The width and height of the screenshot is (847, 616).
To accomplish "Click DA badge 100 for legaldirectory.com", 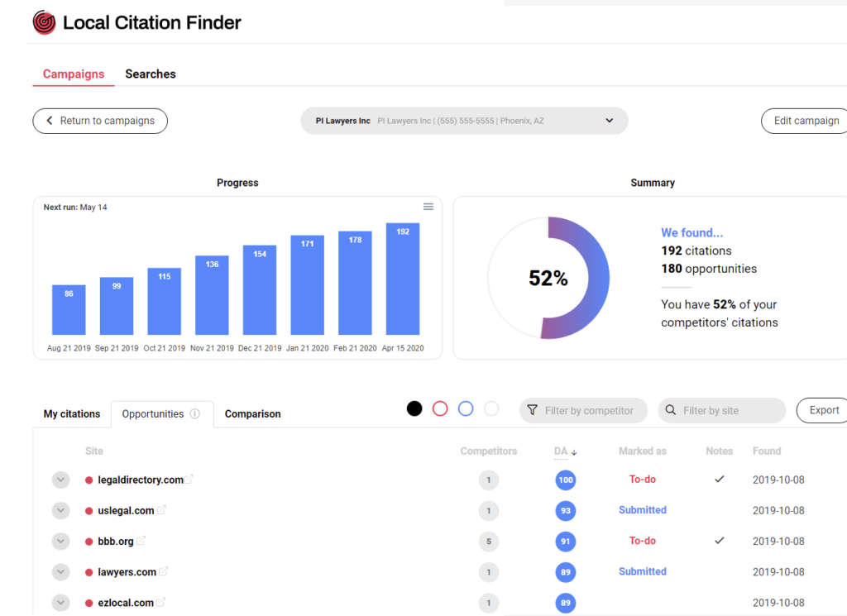I will point(565,480).
